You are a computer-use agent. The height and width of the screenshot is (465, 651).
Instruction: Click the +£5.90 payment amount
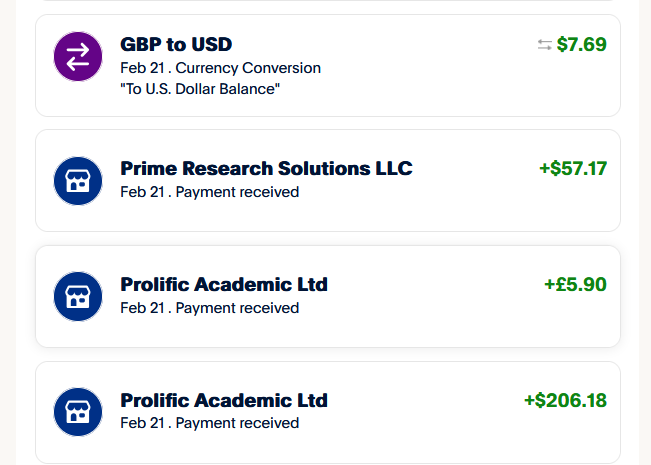575,284
